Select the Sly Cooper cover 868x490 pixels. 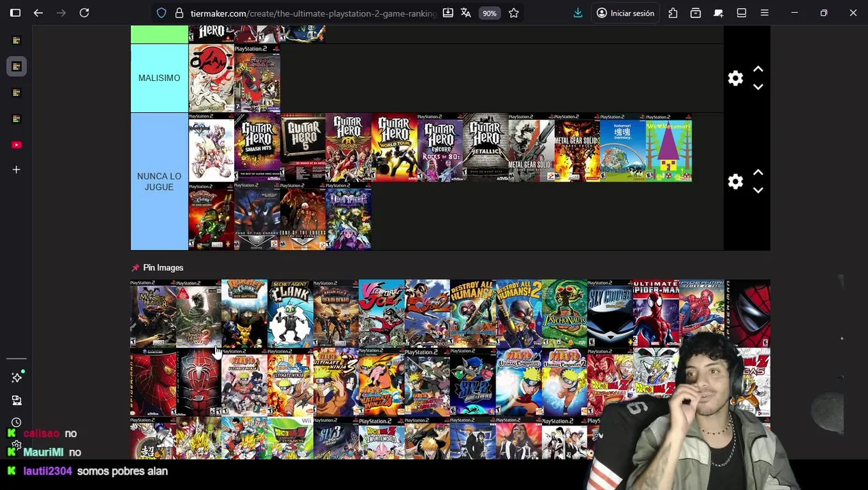click(610, 314)
